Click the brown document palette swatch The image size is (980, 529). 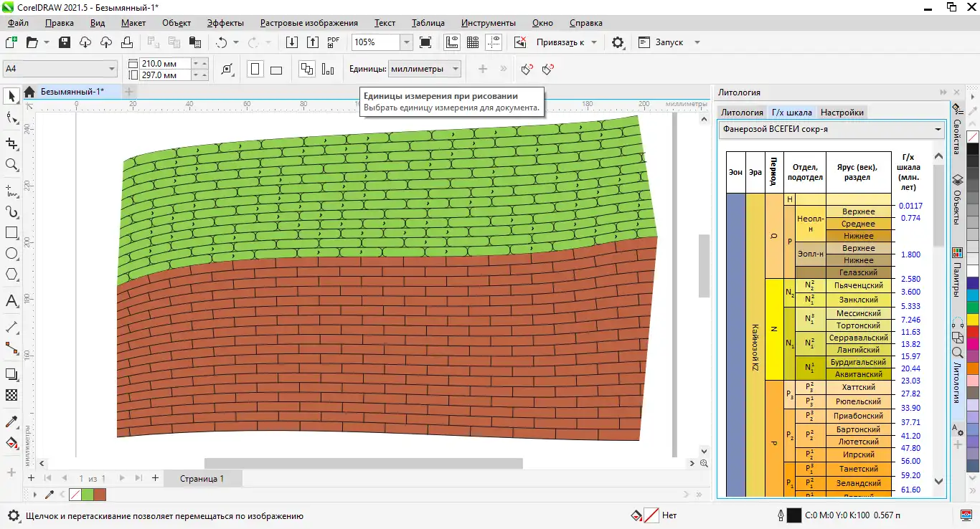click(x=100, y=495)
